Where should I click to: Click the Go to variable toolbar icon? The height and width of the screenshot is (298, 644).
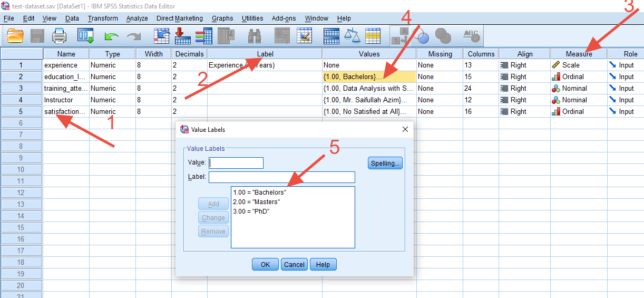coord(182,36)
